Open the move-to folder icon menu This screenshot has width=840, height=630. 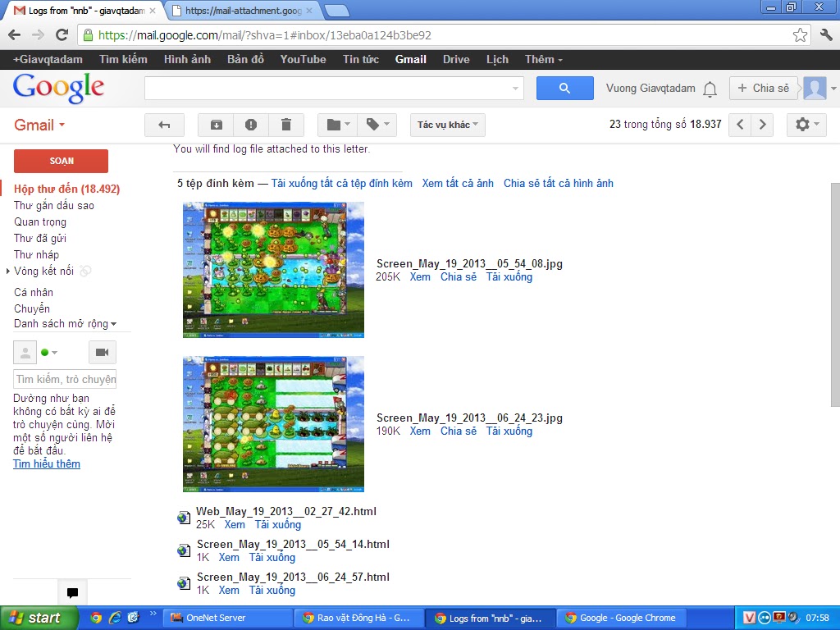338,125
